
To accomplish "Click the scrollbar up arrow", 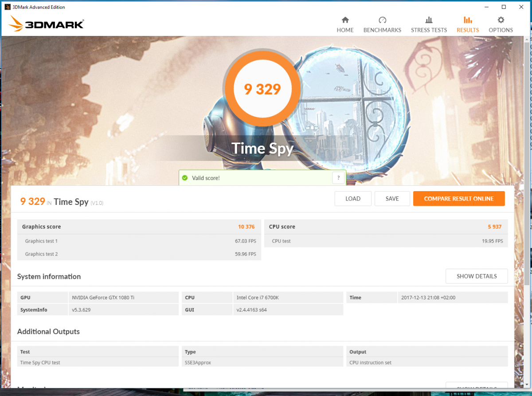I will click(x=527, y=39).
